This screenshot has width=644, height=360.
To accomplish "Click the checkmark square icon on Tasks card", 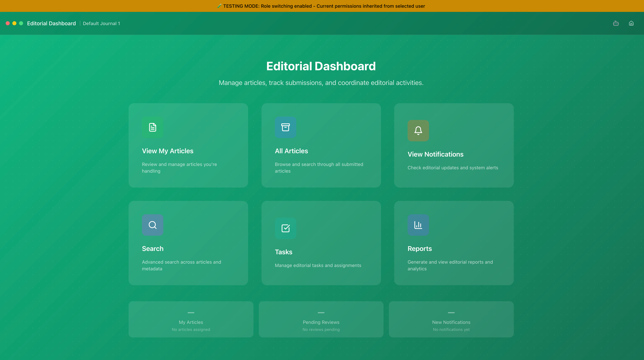I will pyautogui.click(x=286, y=228).
